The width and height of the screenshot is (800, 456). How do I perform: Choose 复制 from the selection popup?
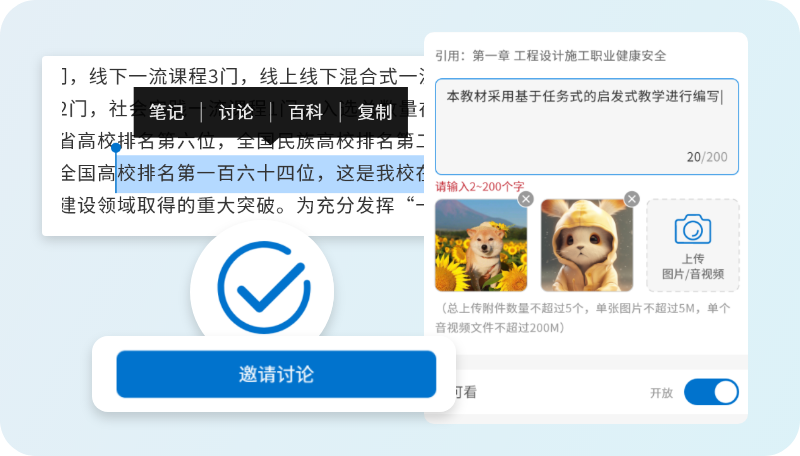coord(375,112)
